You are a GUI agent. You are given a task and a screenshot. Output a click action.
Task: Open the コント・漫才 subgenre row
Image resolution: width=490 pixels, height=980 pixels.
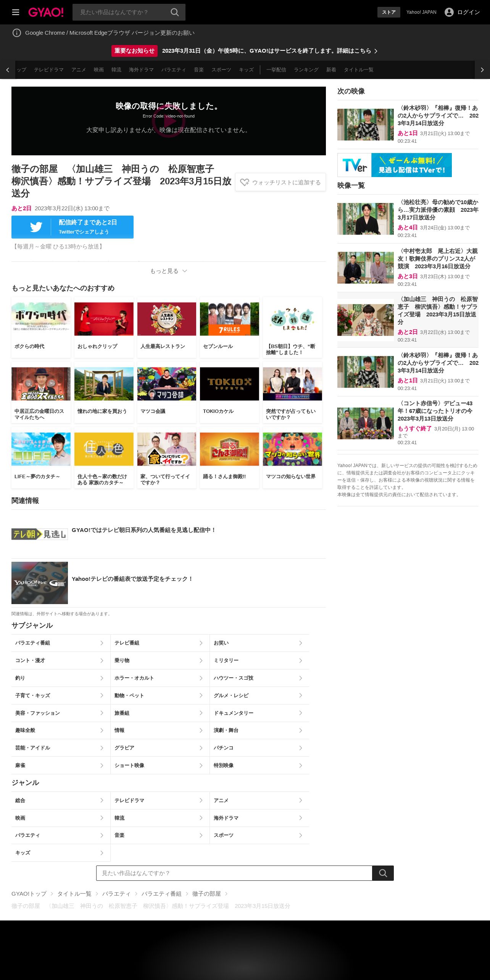pos(61,661)
